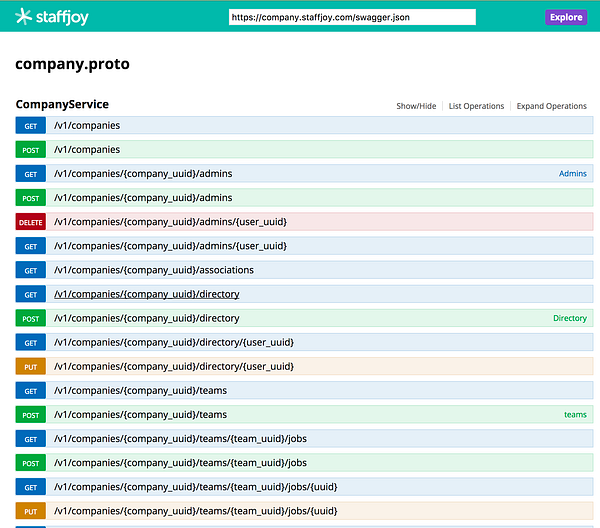Image resolution: width=600 pixels, height=528 pixels.
Task: Expand GET associations operation path
Action: point(154,270)
